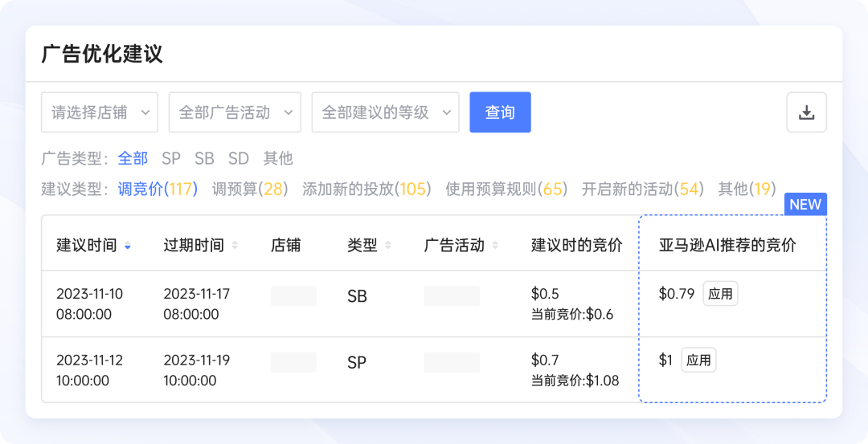Switch to 调预算 suggestion type
Image resolution: width=868 pixels, height=444 pixels.
[x=249, y=189]
